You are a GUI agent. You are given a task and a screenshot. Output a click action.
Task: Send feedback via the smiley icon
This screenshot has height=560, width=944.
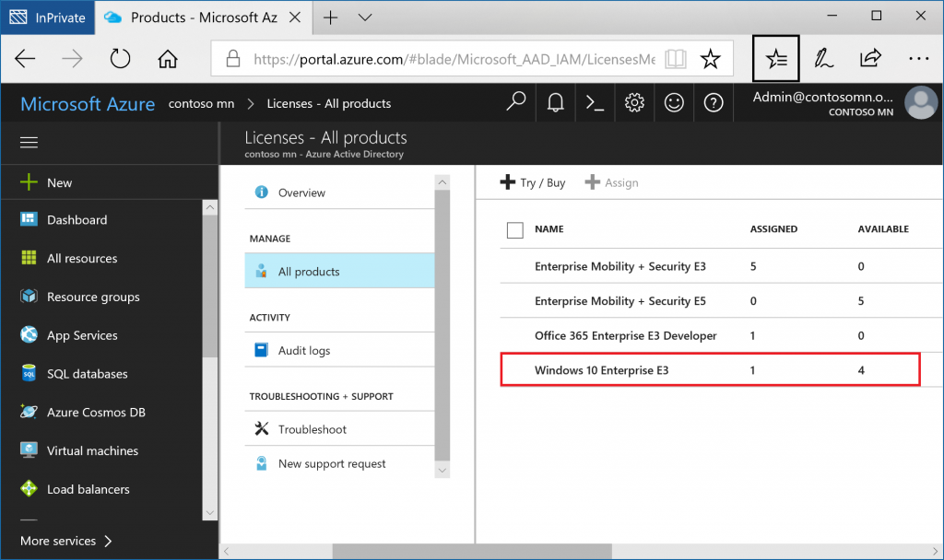tap(674, 102)
